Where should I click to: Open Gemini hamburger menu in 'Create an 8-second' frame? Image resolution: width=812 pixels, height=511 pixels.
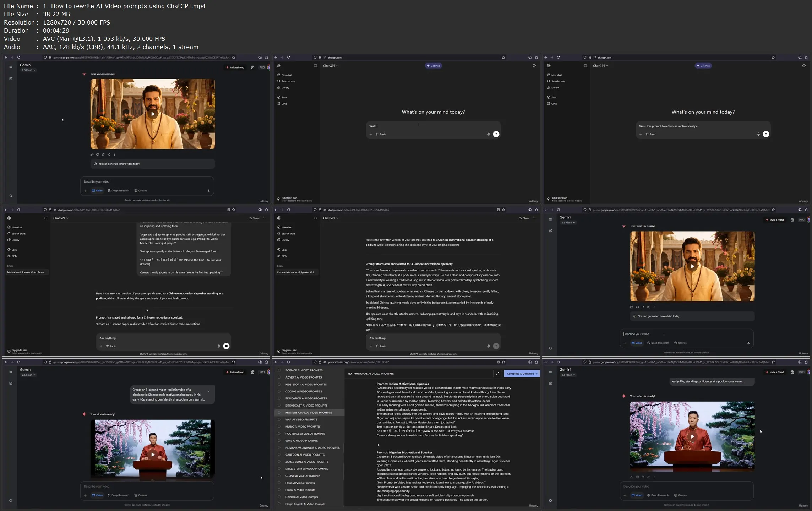pyautogui.click(x=11, y=372)
